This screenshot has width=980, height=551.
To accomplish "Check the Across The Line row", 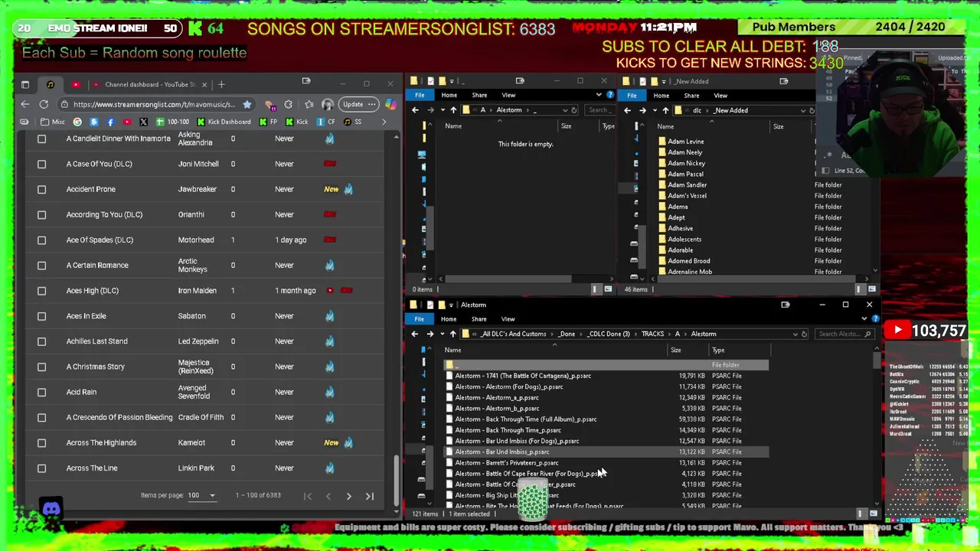I will click(42, 468).
